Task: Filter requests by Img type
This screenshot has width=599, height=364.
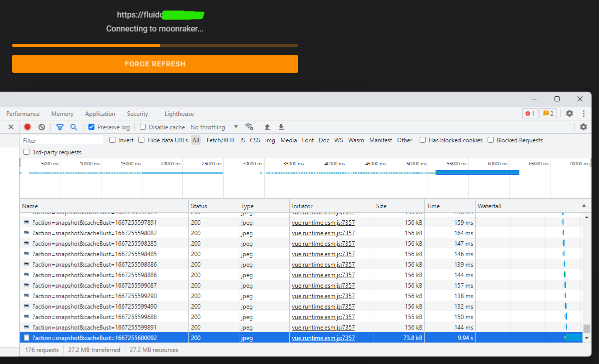Action: point(270,140)
